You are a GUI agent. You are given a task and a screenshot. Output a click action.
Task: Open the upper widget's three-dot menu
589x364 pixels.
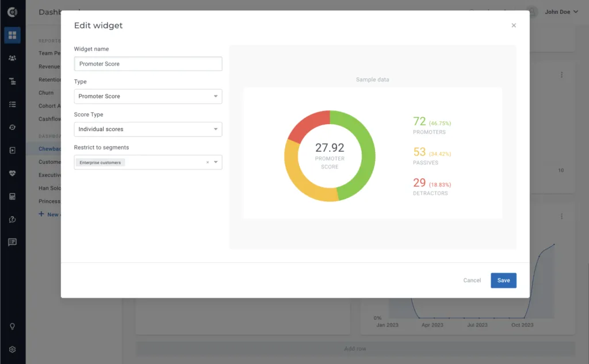tap(561, 75)
